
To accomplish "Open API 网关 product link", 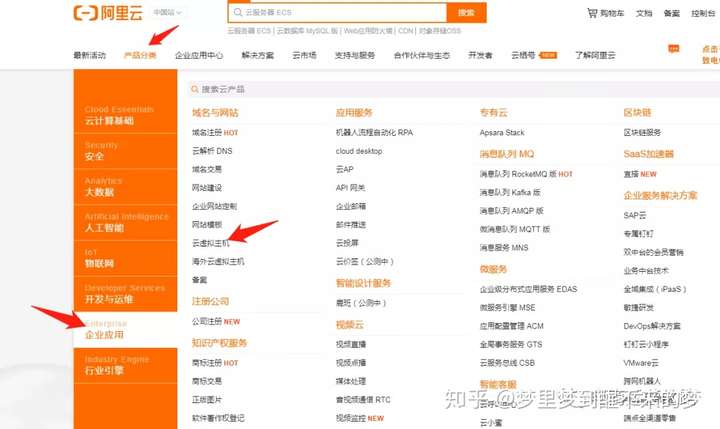I will click(x=350, y=188).
